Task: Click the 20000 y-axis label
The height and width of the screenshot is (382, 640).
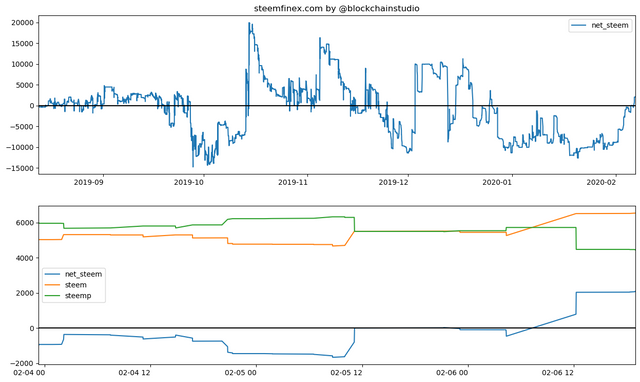Action: (x=22, y=23)
